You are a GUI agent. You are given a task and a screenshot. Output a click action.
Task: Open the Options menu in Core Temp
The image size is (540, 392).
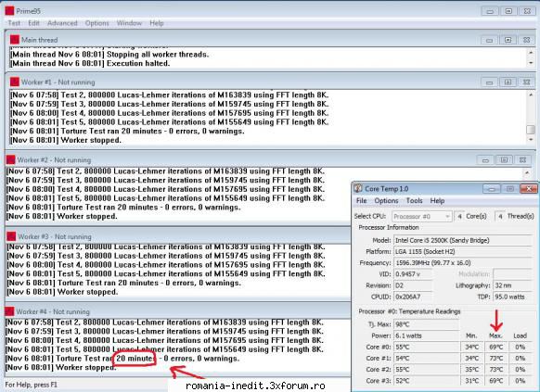click(x=386, y=200)
